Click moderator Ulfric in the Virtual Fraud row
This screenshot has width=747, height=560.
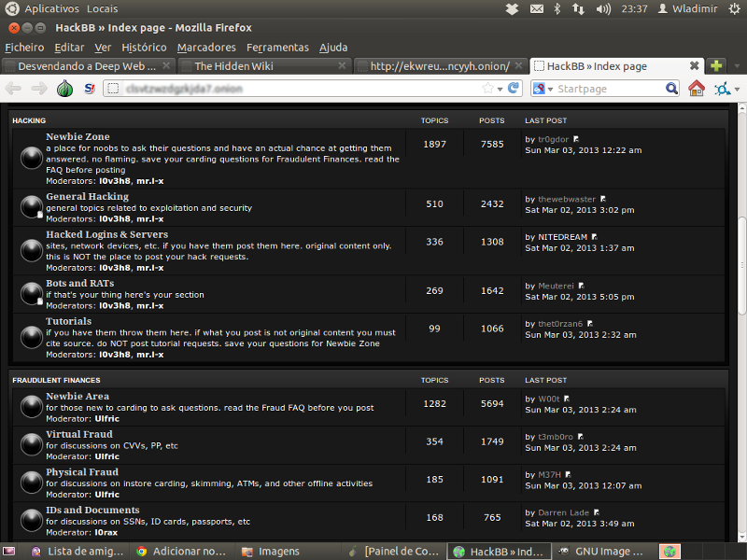click(107, 456)
